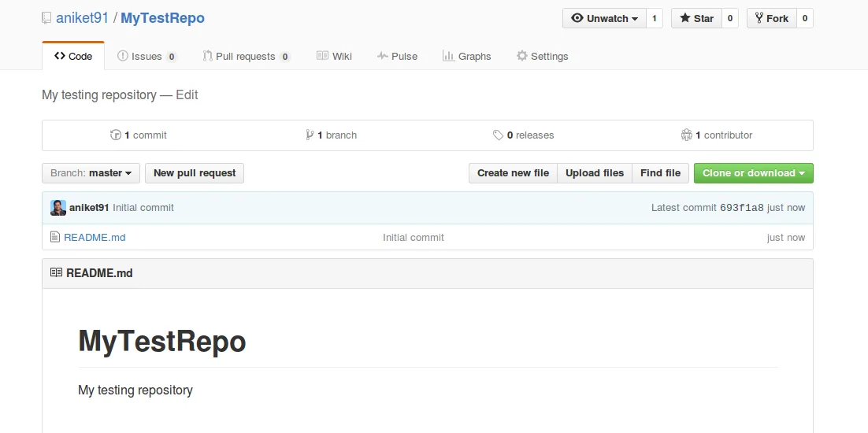The width and height of the screenshot is (868, 433).
Task: Open latest commit hash 693f1a8
Action: pyautogui.click(x=742, y=208)
